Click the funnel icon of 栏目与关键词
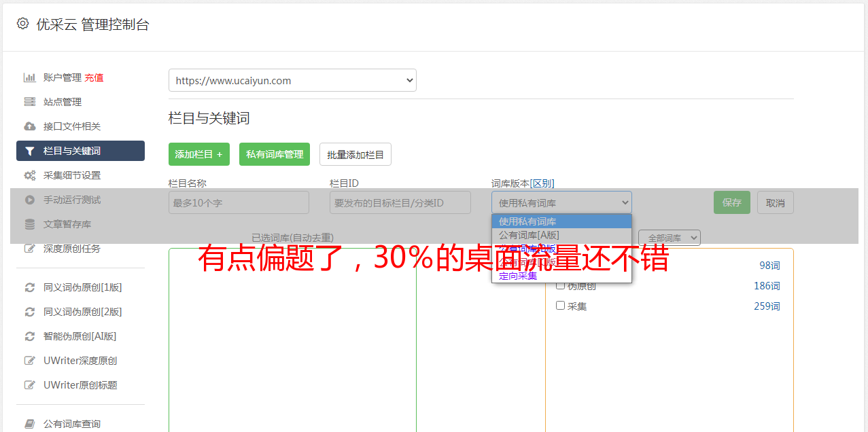The image size is (868, 432). point(29,151)
